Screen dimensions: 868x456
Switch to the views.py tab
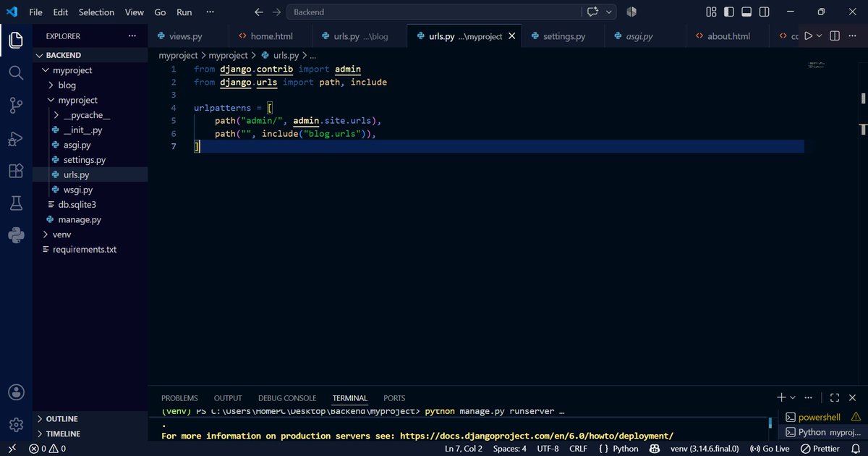pos(188,36)
